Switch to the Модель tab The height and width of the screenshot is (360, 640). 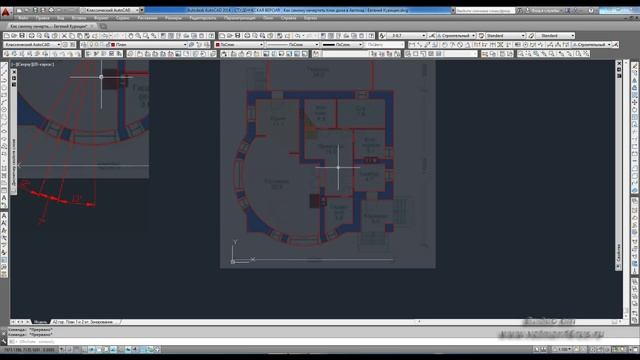[40, 322]
